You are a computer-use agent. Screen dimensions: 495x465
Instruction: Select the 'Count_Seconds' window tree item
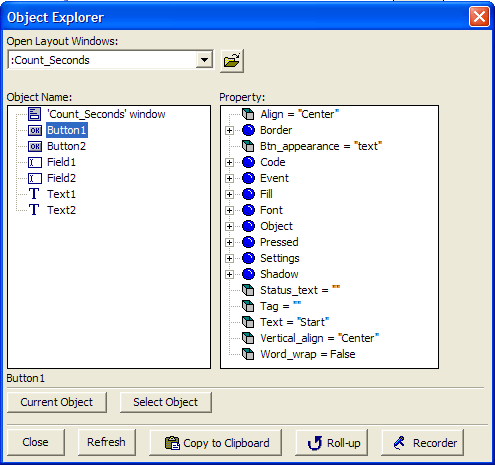click(x=106, y=114)
